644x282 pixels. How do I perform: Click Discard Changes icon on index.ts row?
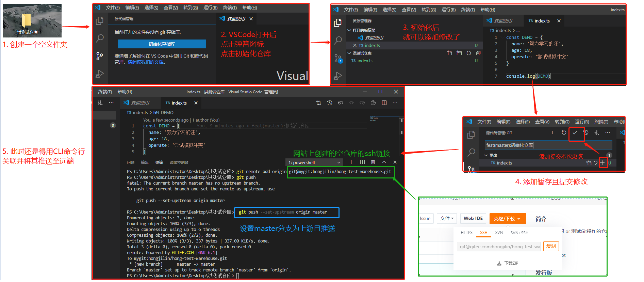pyautogui.click(x=596, y=163)
